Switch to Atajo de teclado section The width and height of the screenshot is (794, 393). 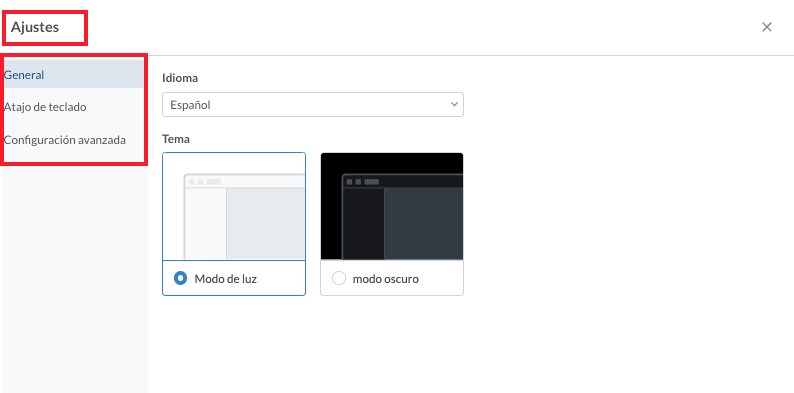pyautogui.click(x=74, y=107)
